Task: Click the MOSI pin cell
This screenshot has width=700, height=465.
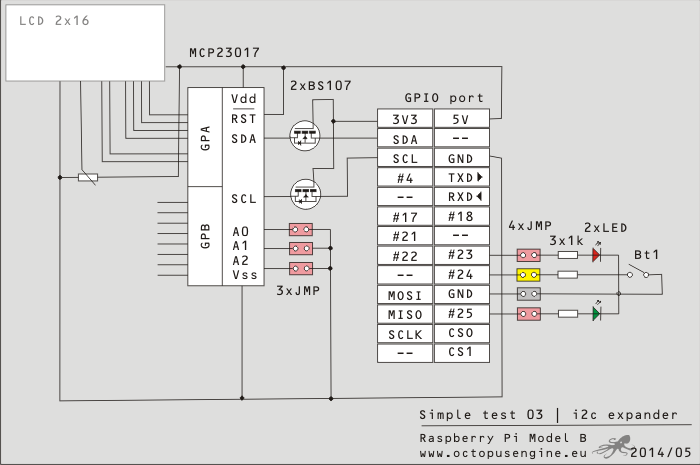Action: pos(405,295)
